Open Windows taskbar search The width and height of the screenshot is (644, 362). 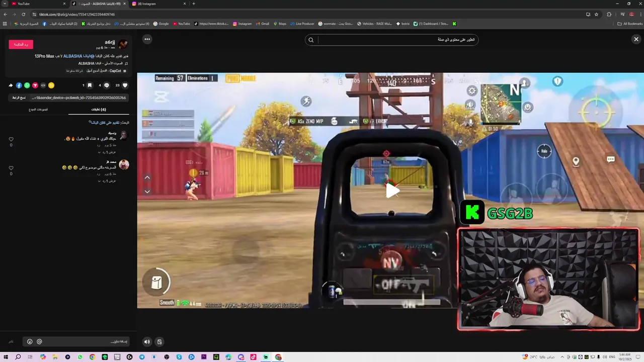click(x=18, y=357)
